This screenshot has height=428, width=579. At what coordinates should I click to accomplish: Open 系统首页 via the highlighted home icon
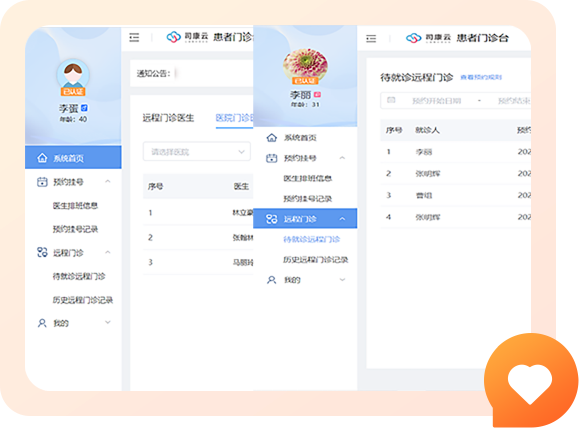click(x=42, y=158)
